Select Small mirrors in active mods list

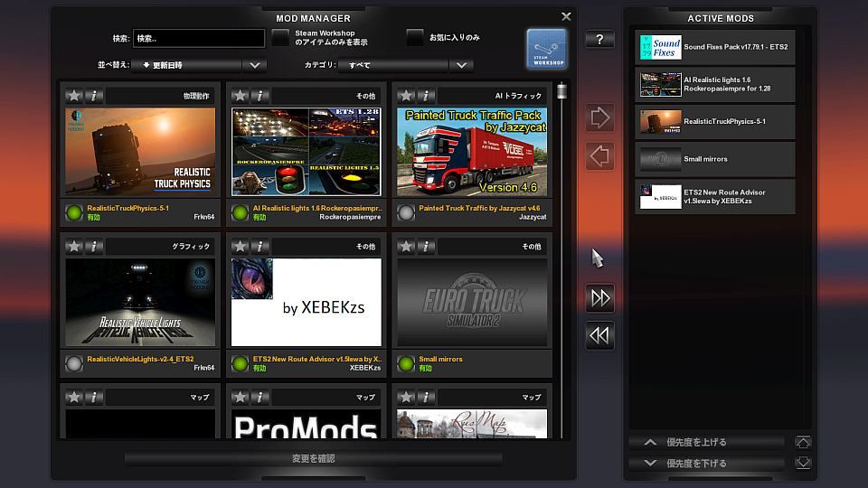pyautogui.click(x=715, y=159)
